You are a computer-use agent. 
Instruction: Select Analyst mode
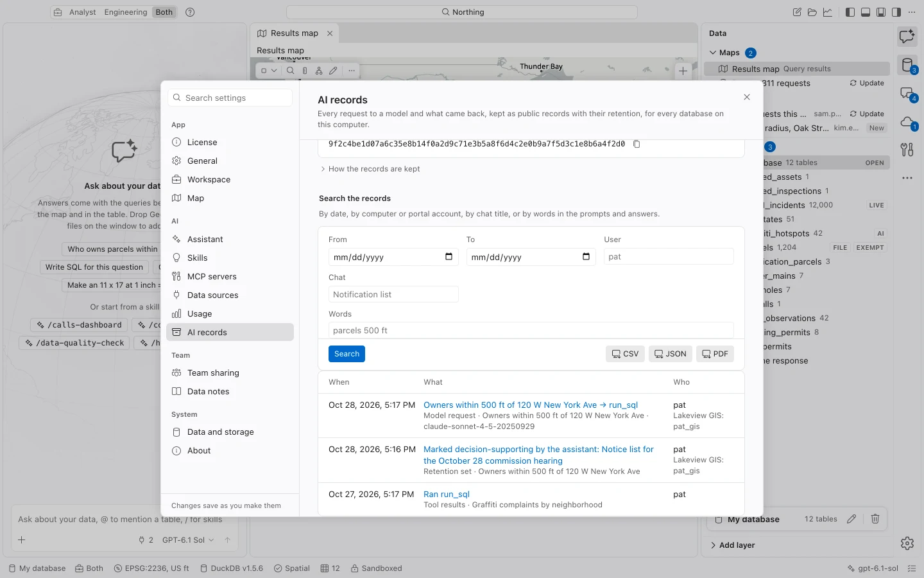point(83,12)
